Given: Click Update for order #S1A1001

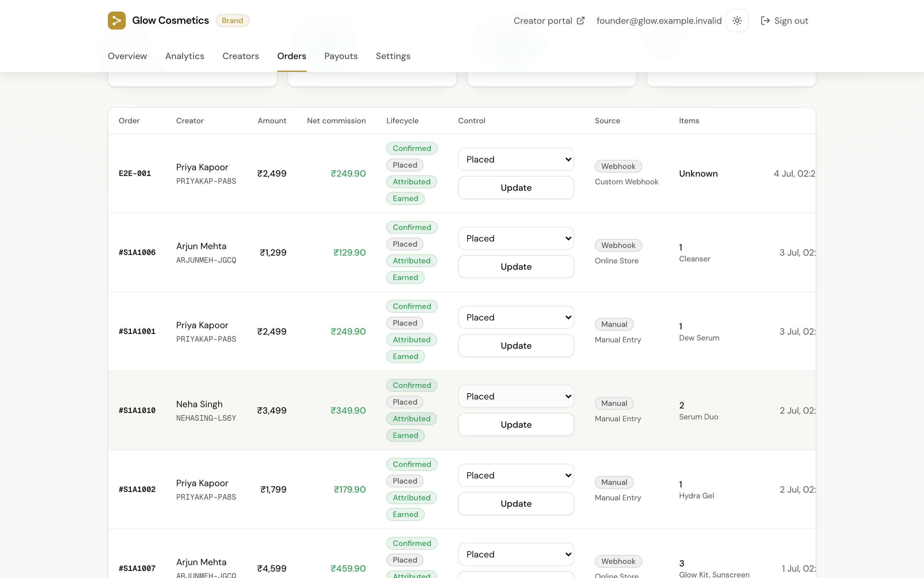Looking at the screenshot, I should (516, 346).
